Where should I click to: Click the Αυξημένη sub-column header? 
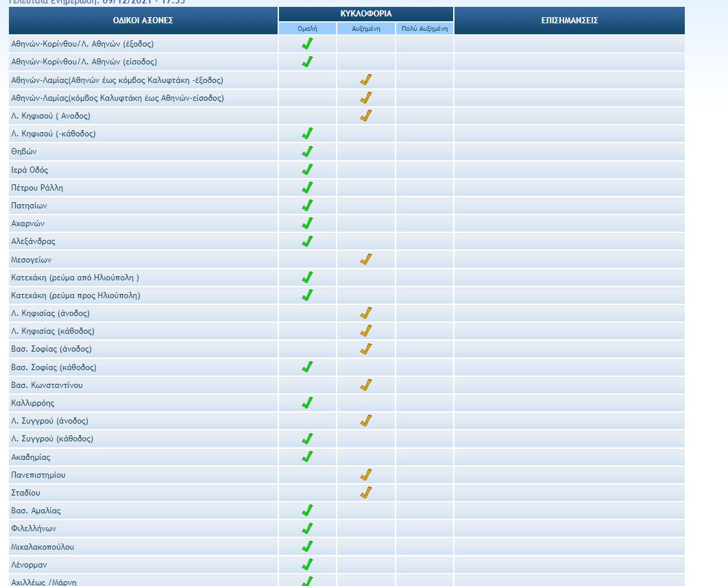click(365, 28)
